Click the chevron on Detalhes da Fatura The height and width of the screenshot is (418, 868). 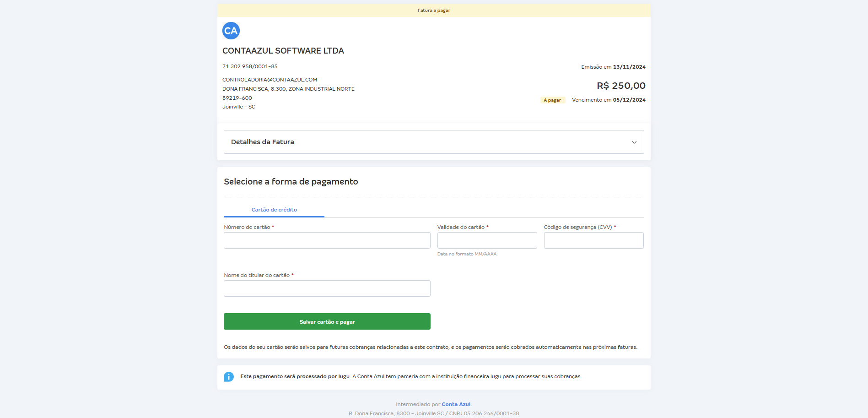(634, 142)
